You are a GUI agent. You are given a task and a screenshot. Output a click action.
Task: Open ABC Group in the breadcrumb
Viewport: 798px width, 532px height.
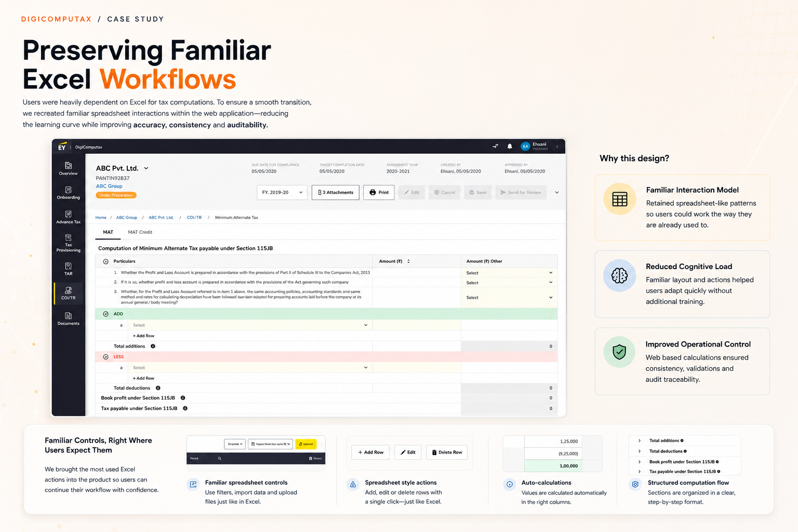pos(127,218)
